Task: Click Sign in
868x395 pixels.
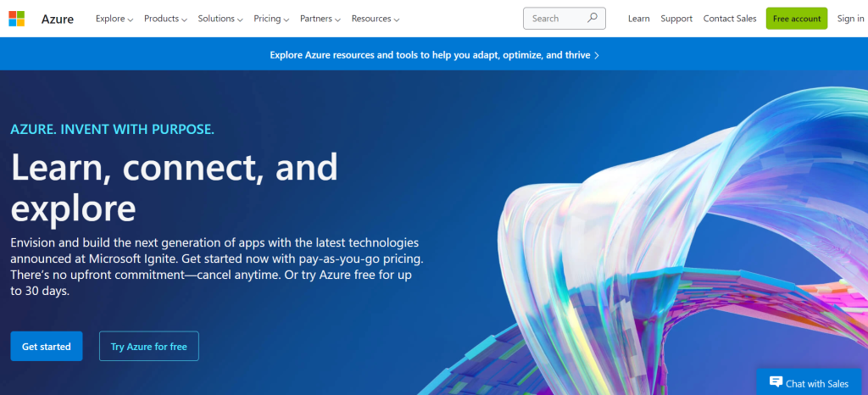Action: 850,19
